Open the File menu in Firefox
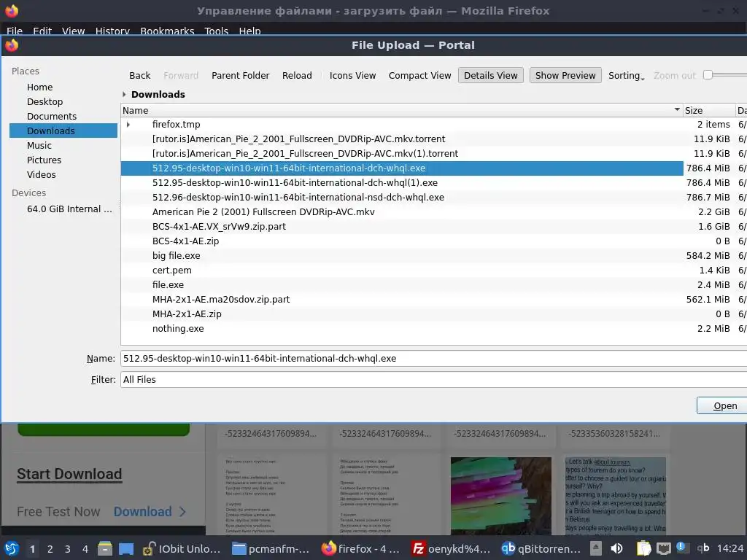 pyautogui.click(x=15, y=31)
